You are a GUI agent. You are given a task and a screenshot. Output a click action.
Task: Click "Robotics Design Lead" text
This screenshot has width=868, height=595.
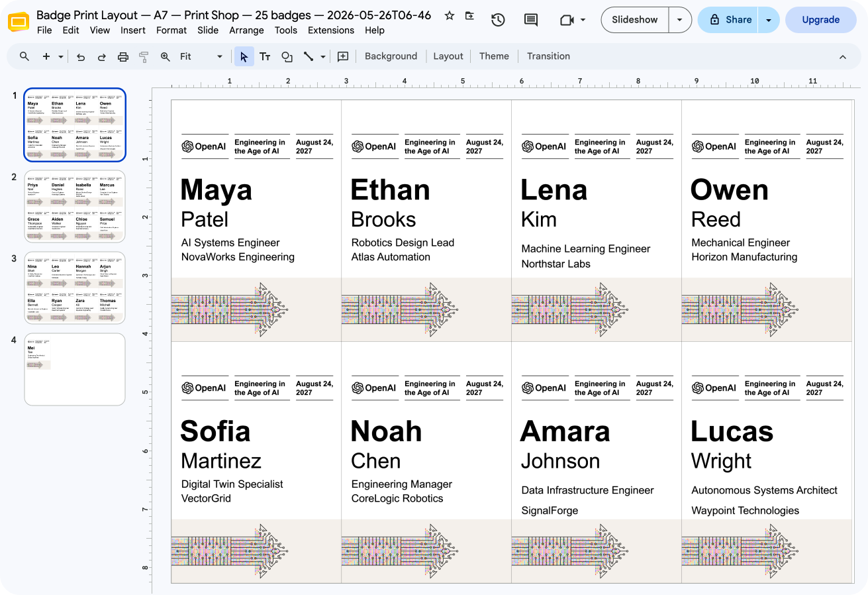pos(403,243)
